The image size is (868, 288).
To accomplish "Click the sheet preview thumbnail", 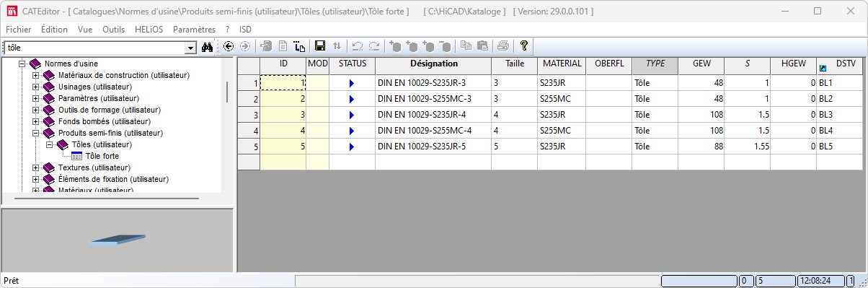I will click(118, 240).
